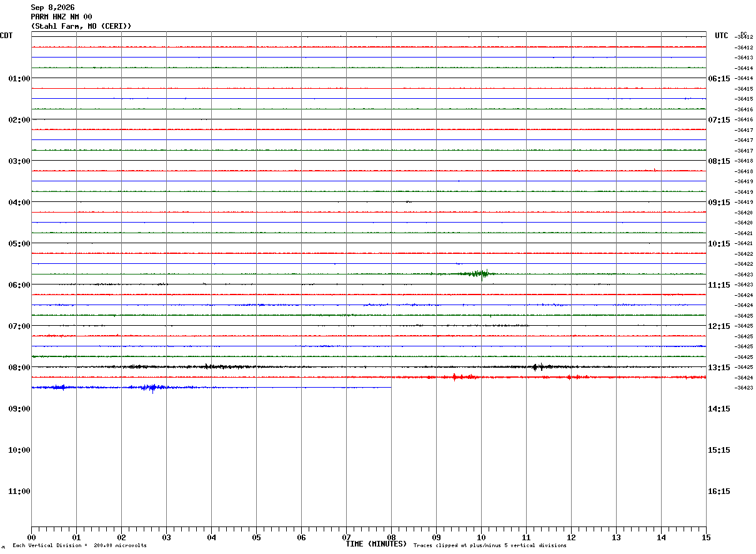Click the PARM HNZ NM 00 station title
The height and width of the screenshot is (554, 756).
(61, 17)
